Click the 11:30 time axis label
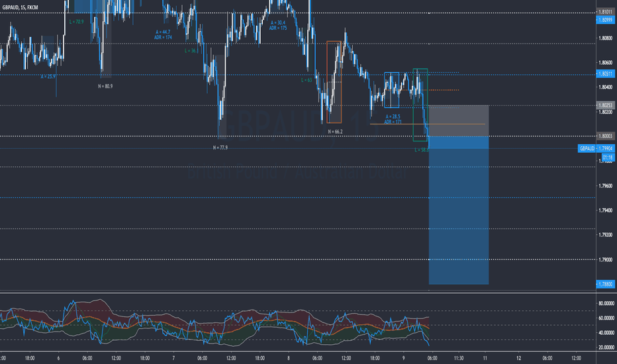Viewport: 617px width, 364px height. [458, 358]
